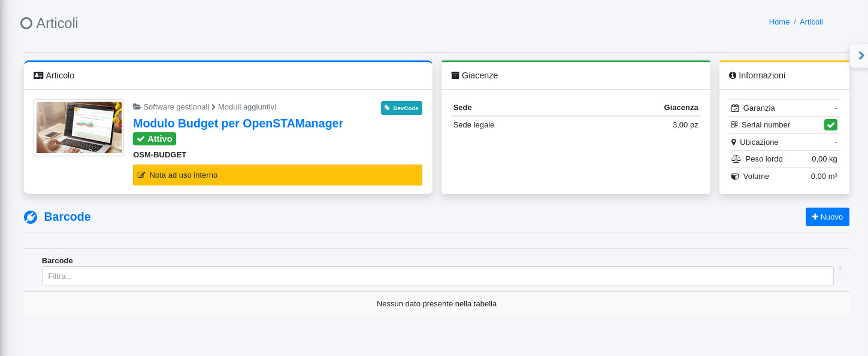Click the 0,00 m³ volume value
This screenshot has width=868, height=356.
point(824,176)
